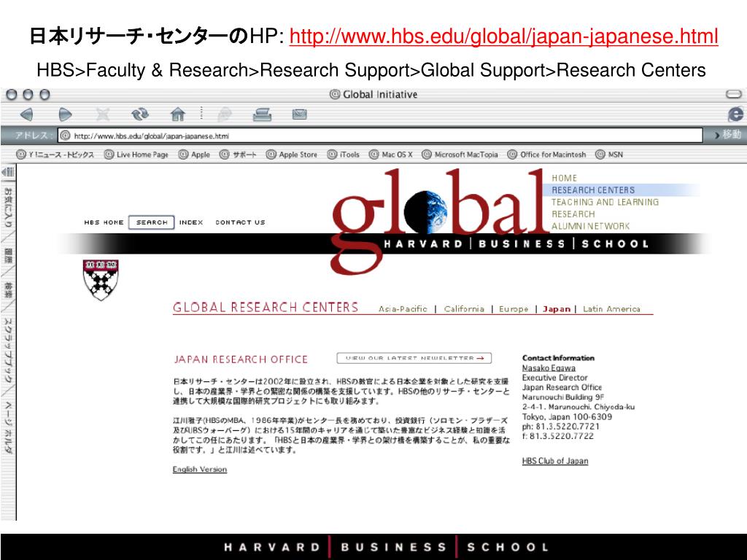Switch to the Europe center tab
The image size is (747, 560).
click(x=514, y=309)
